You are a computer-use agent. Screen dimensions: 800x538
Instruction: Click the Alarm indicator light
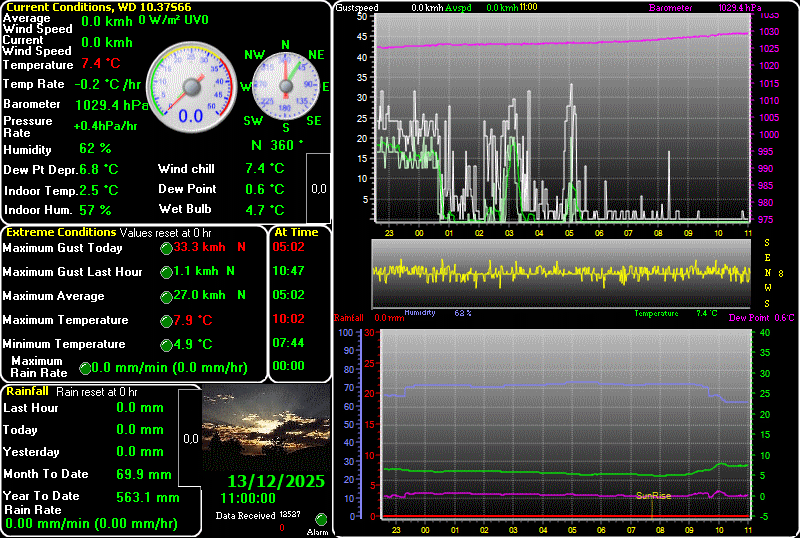click(x=321, y=519)
